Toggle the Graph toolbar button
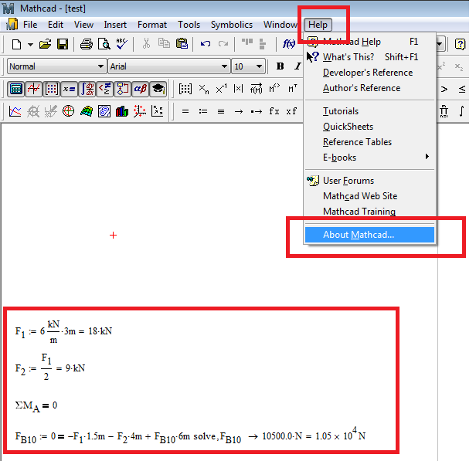Image resolution: width=476 pixels, height=461 pixels. [33, 89]
